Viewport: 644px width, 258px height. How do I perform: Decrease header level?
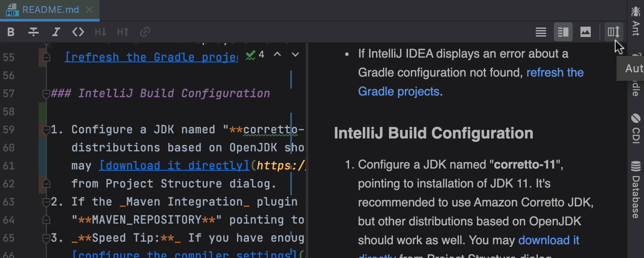point(100,32)
